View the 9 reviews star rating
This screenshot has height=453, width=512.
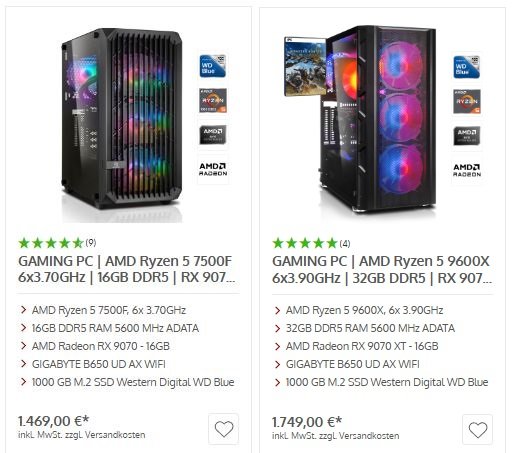click(x=57, y=243)
